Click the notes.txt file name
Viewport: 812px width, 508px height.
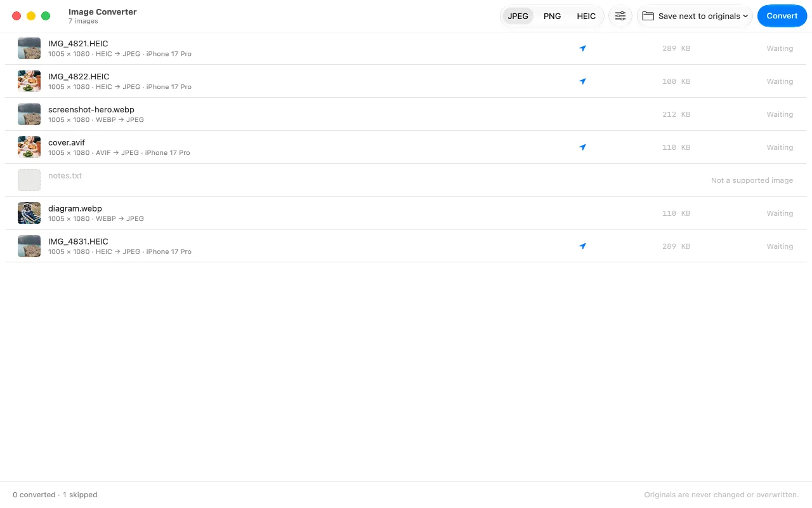pos(65,176)
